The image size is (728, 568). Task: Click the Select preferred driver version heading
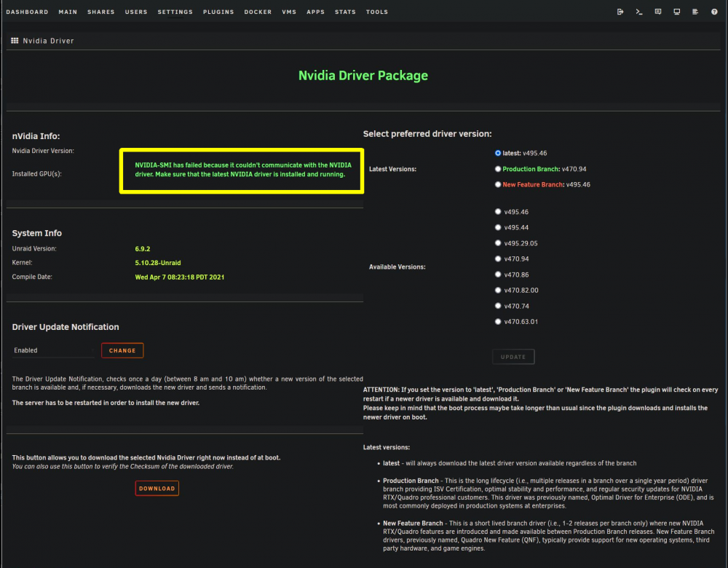click(x=427, y=134)
